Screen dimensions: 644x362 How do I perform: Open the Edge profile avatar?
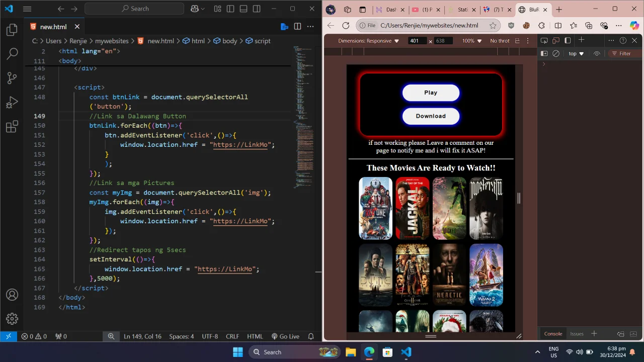331,10
